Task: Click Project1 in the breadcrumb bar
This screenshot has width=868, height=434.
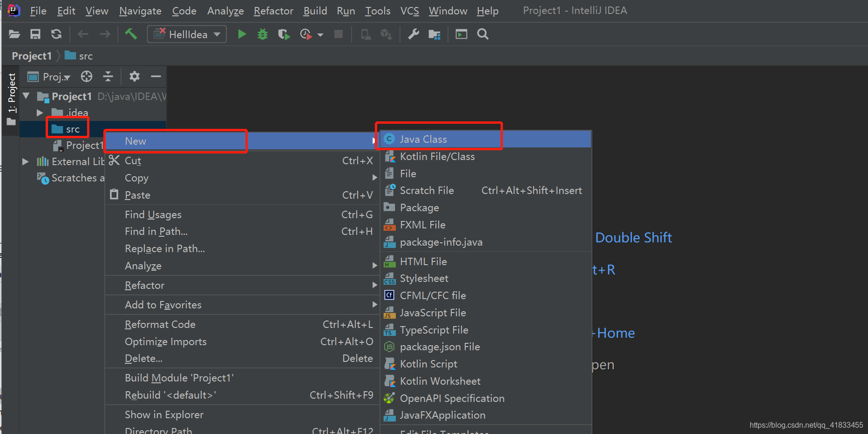Action: 32,56
